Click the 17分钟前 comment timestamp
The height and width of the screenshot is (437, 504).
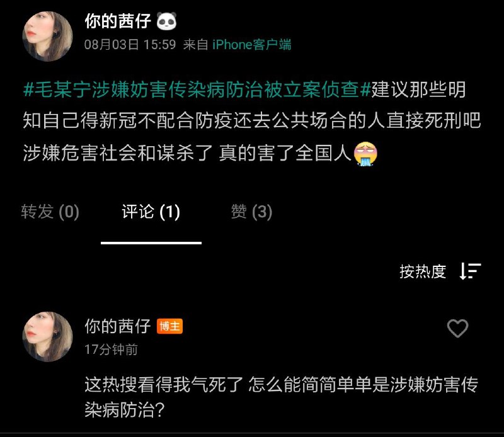click(112, 349)
